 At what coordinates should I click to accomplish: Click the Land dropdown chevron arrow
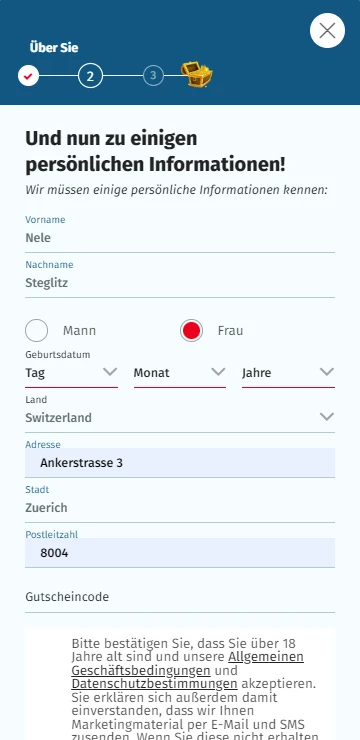point(327,417)
